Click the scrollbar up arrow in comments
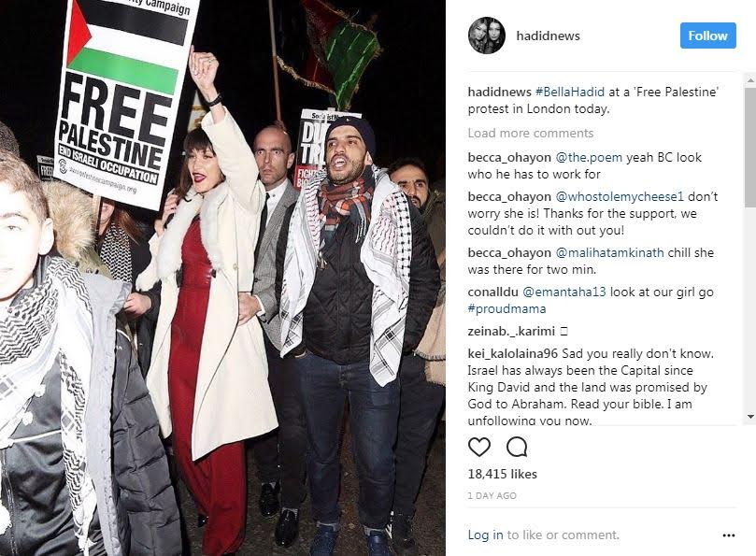This screenshot has height=556, width=756. (749, 80)
